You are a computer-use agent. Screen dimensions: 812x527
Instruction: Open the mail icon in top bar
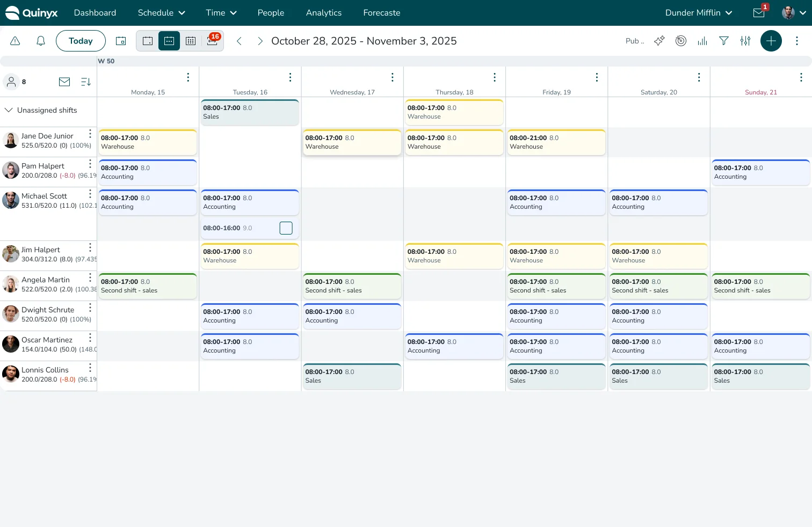click(759, 13)
